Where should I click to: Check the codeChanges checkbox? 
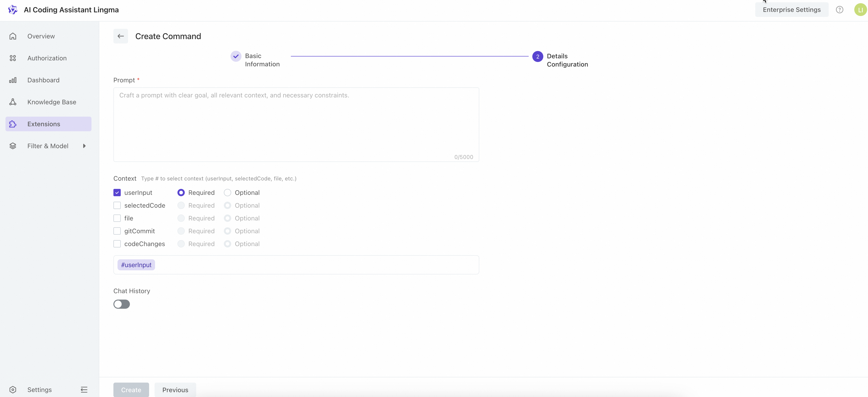(117, 244)
